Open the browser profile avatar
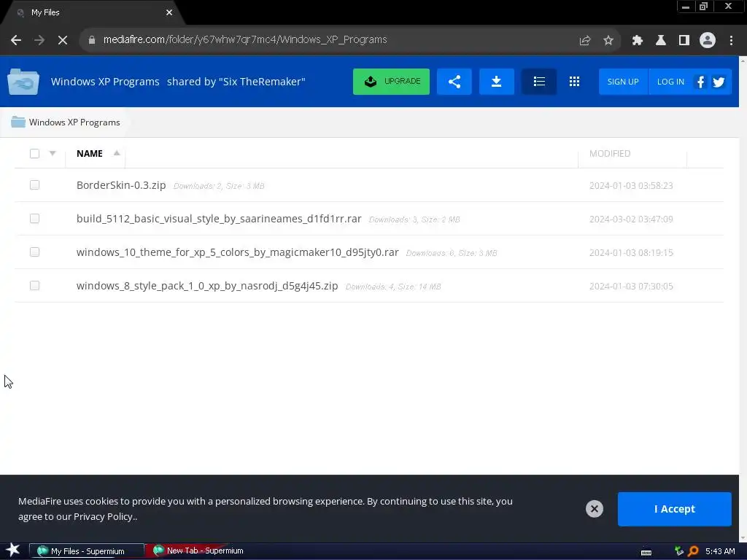 click(708, 41)
